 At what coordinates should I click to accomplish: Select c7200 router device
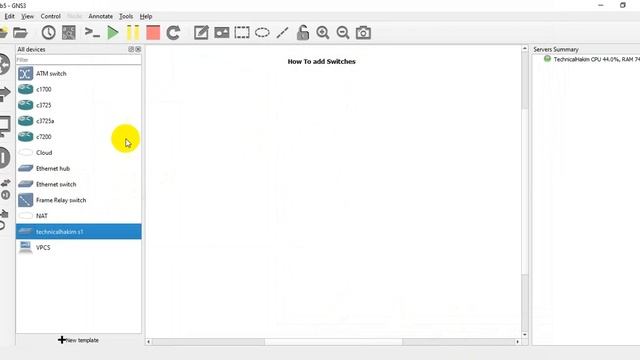pyautogui.click(x=79, y=137)
